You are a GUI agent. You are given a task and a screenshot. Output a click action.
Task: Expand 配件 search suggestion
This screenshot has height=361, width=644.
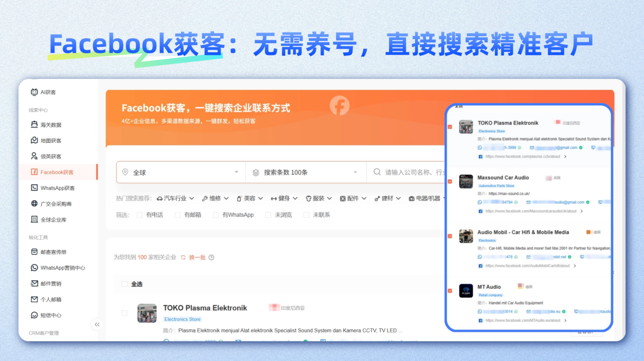click(x=354, y=198)
